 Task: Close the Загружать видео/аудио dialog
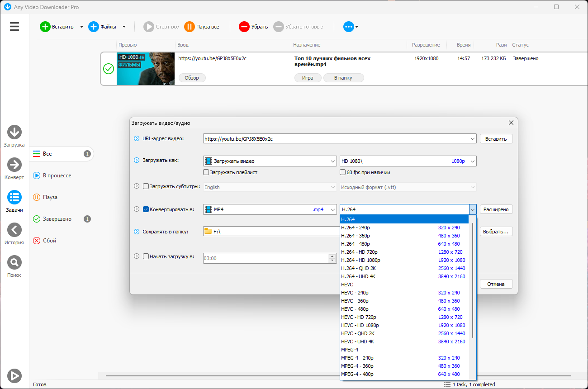point(511,123)
